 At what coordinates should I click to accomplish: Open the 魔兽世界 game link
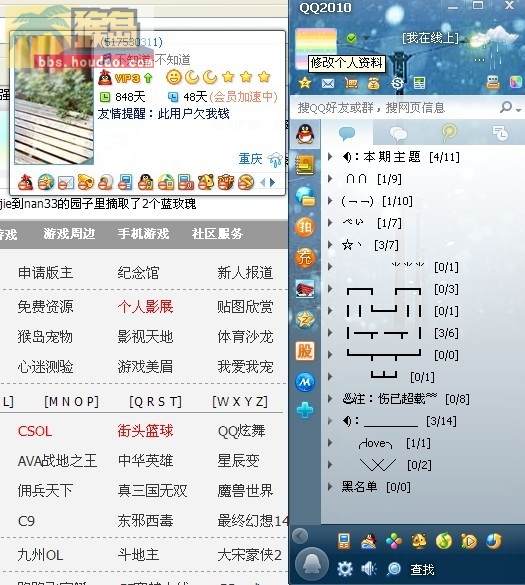pos(245,491)
